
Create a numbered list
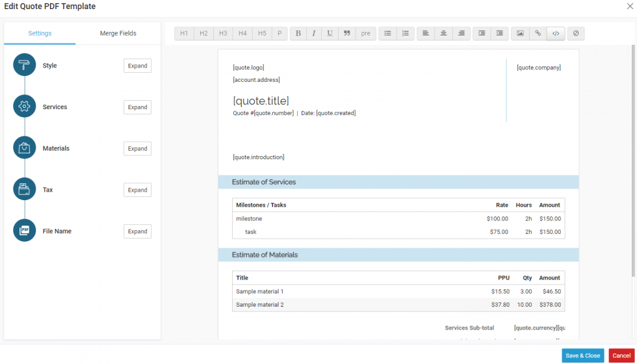pyautogui.click(x=406, y=33)
